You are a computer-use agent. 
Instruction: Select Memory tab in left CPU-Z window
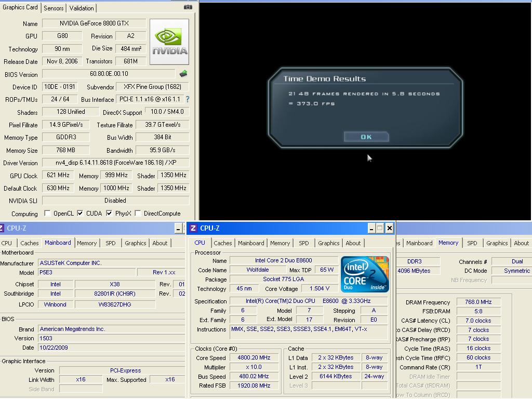tap(87, 243)
